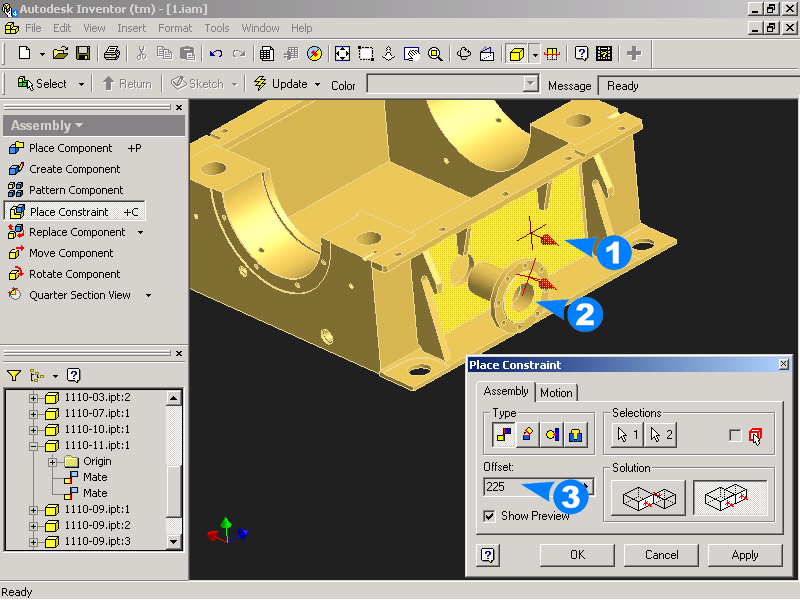Switch to the Assembly tab in dialog
Screen dimensions: 800x600
506,391
